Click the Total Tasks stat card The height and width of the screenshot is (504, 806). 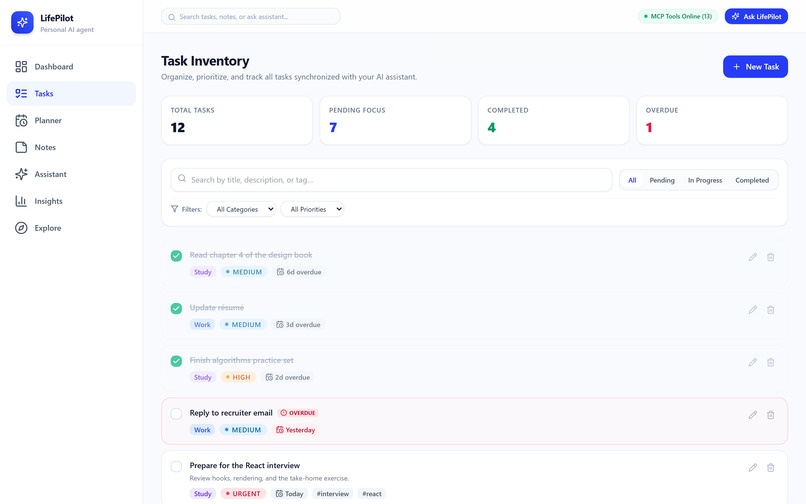point(236,120)
